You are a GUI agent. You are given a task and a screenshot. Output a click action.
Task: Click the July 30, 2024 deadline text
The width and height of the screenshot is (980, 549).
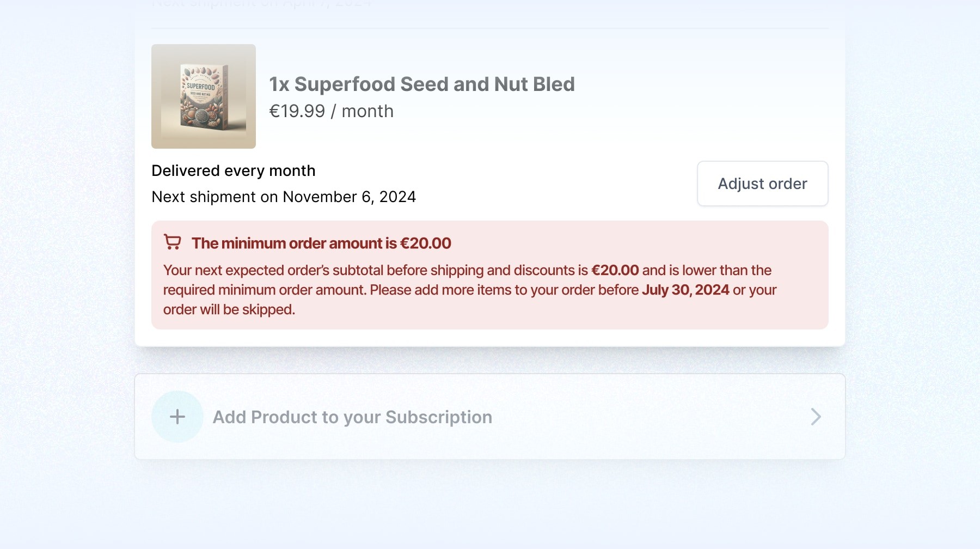685,290
